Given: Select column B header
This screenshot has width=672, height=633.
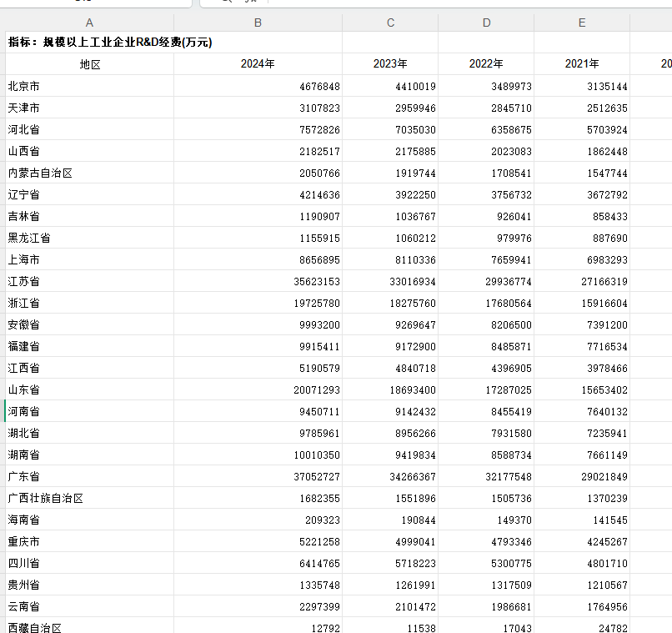Looking at the screenshot, I should click(258, 23).
